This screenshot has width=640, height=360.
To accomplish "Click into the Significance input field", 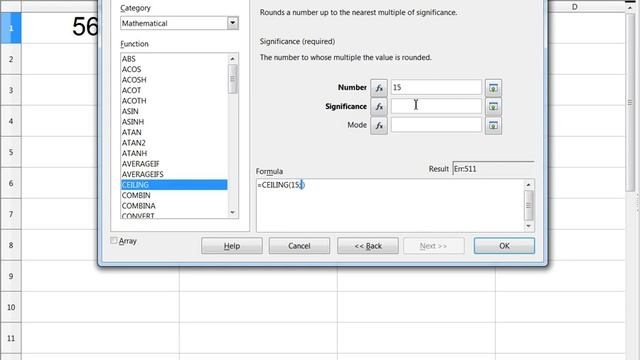I will [436, 106].
